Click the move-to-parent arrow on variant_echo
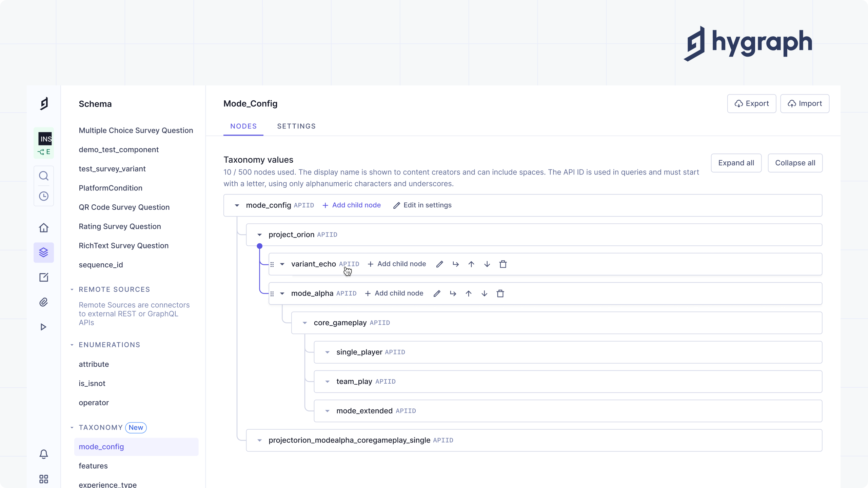Image resolution: width=868 pixels, height=488 pixels. 456,264
